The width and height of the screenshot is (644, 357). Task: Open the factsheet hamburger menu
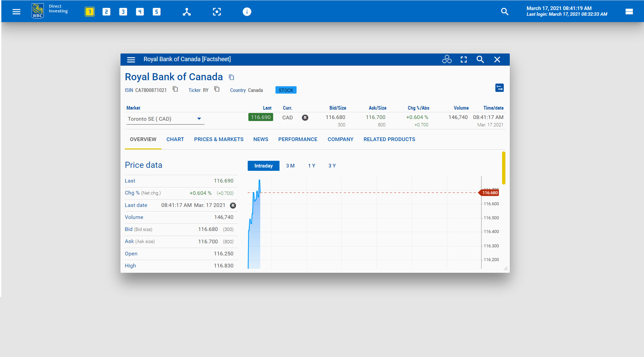131,59
